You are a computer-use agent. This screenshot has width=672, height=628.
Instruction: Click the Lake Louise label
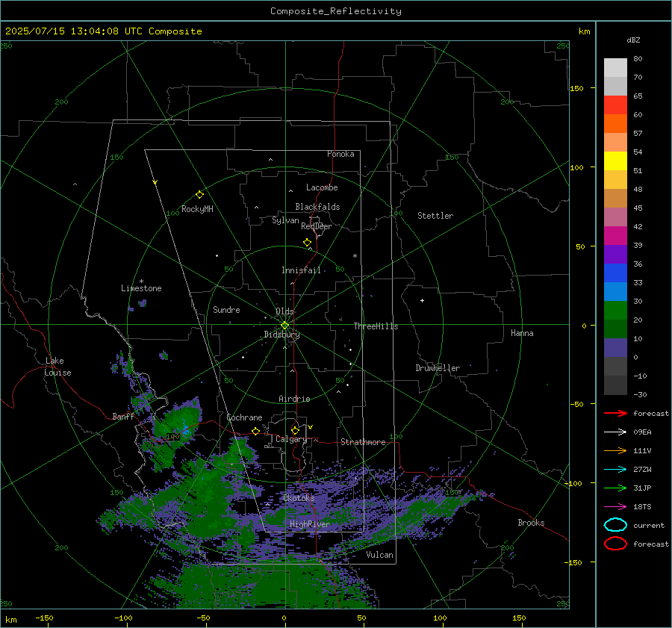click(x=57, y=367)
